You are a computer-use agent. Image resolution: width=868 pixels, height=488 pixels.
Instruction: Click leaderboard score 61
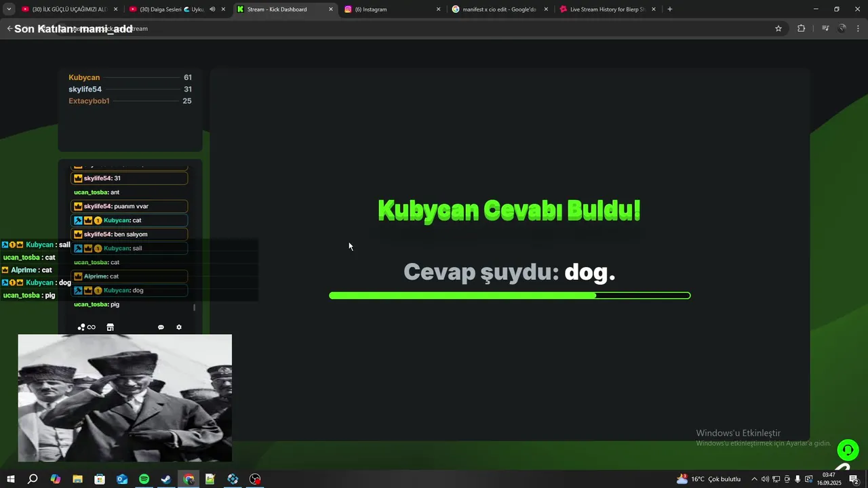188,77
